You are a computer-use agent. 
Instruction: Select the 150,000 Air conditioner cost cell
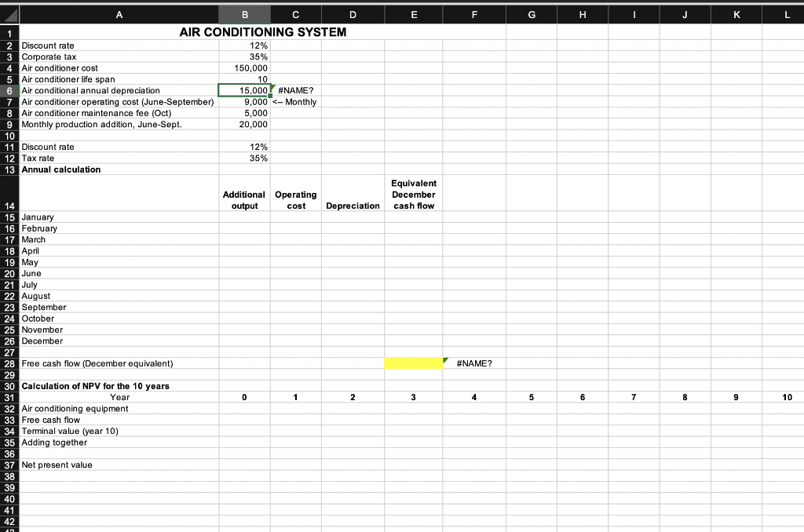pos(250,68)
